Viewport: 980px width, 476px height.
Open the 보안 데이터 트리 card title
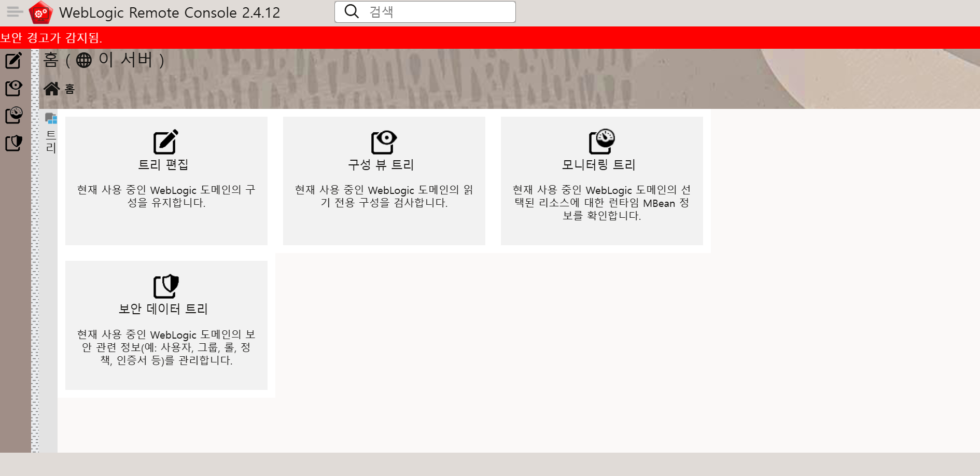(x=163, y=309)
